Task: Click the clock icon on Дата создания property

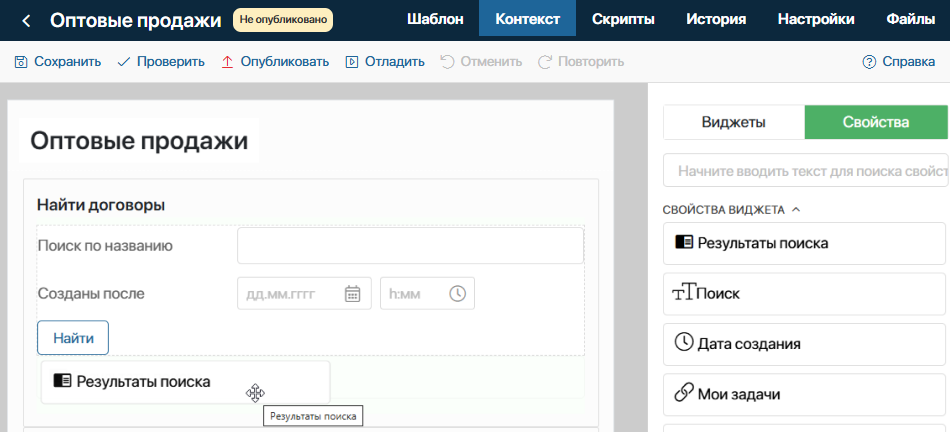Action: tap(683, 342)
